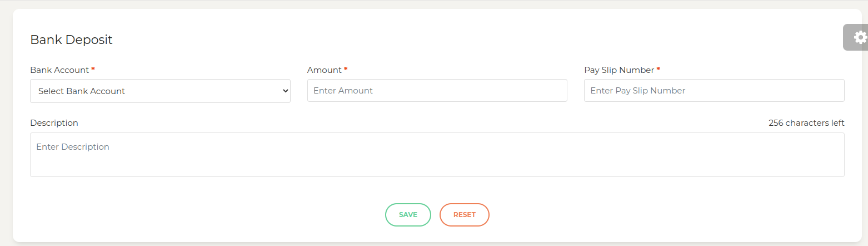Click into the Enter Pay Slip Number field
Image resolution: width=868 pixels, height=246 pixels.
point(714,90)
